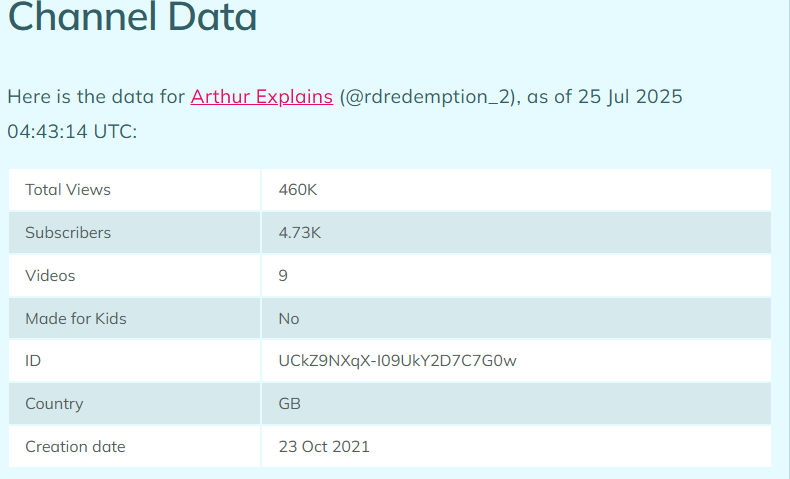Select the ID label cell
790x479 pixels.
click(135, 361)
